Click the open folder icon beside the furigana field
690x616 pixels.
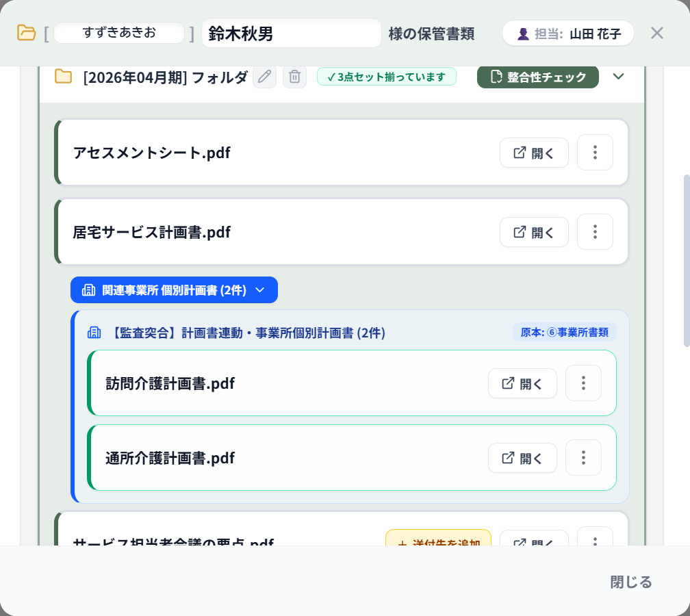coord(27,33)
